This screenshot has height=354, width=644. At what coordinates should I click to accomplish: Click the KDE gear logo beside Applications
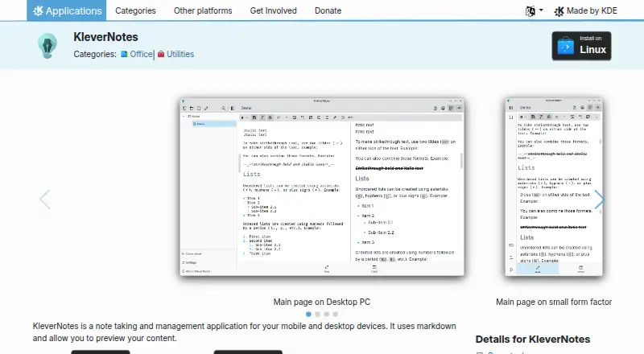(x=38, y=10)
